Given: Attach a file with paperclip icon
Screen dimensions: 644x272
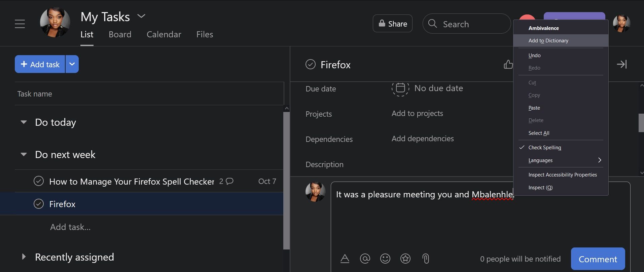Looking at the screenshot, I should pos(426,259).
